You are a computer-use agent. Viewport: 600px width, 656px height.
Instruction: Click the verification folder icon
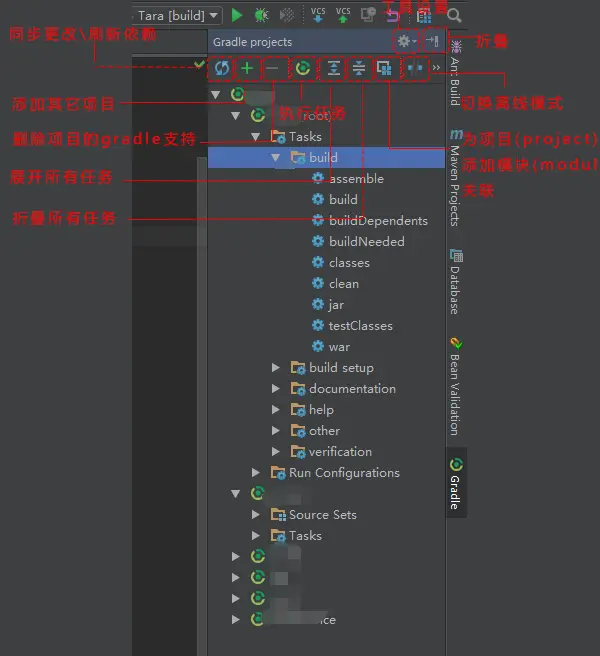(x=298, y=452)
